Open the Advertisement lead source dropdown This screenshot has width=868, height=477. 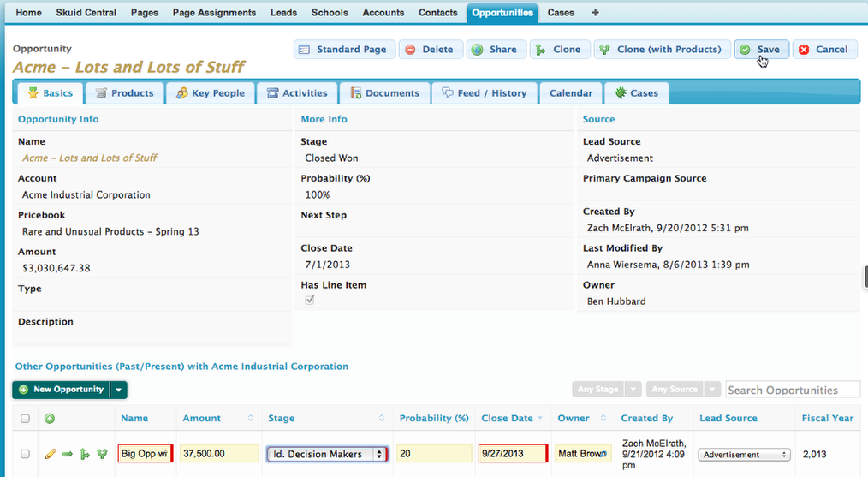(743, 455)
